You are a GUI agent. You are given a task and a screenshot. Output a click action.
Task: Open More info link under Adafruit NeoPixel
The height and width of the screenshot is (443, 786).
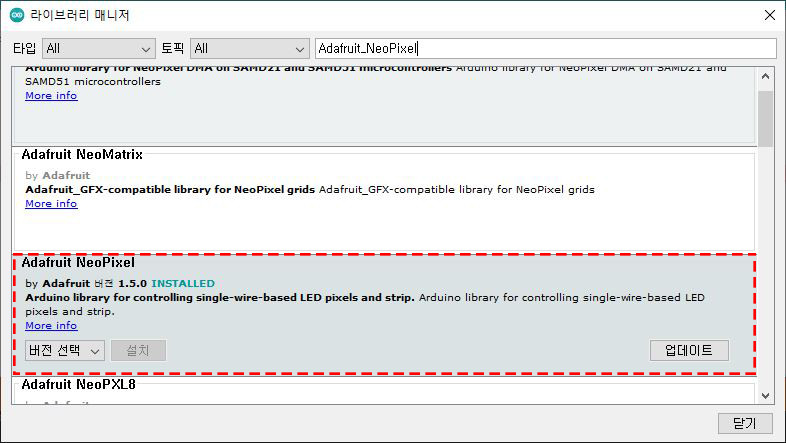click(x=51, y=326)
